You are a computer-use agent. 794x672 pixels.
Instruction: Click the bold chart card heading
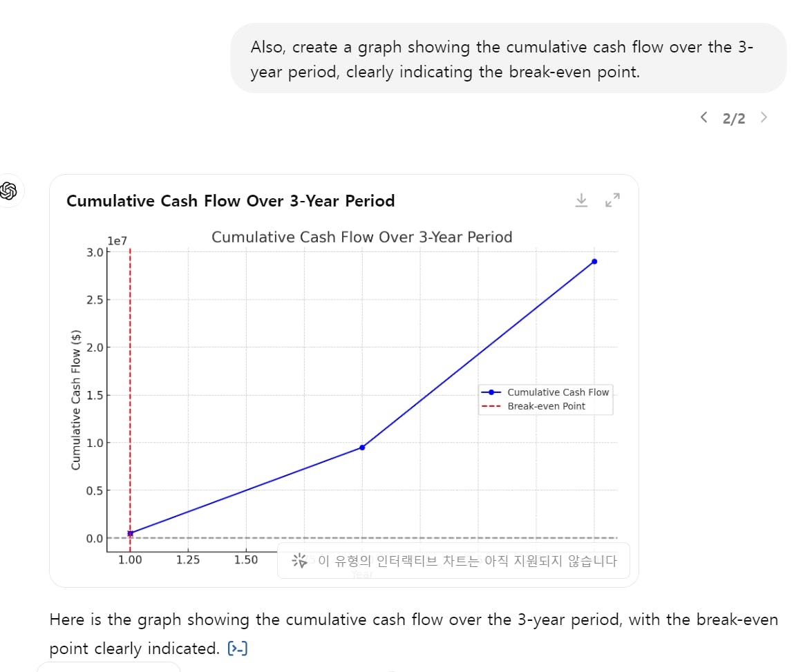point(230,201)
